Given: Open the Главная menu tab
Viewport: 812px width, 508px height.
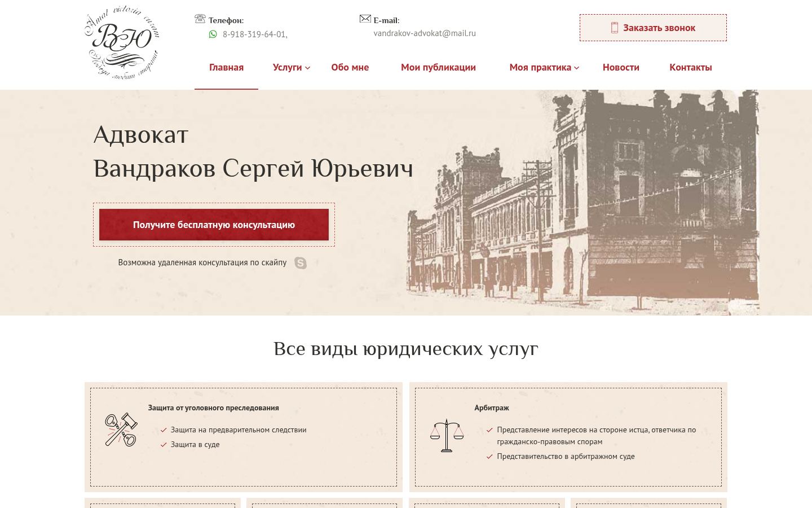Looking at the screenshot, I should coord(226,67).
